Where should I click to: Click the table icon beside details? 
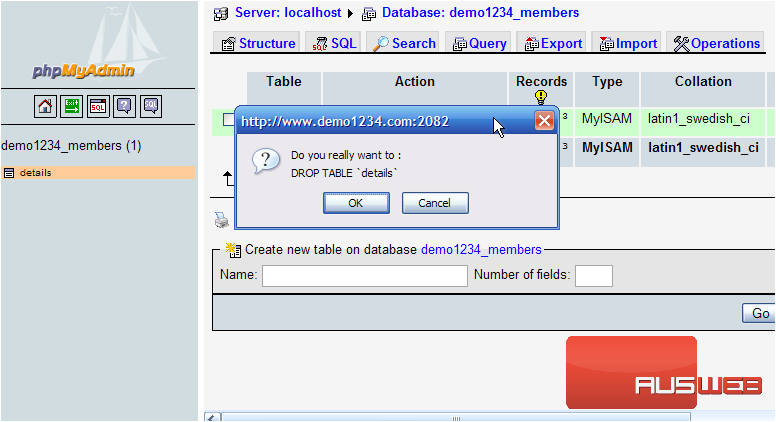tap(9, 173)
